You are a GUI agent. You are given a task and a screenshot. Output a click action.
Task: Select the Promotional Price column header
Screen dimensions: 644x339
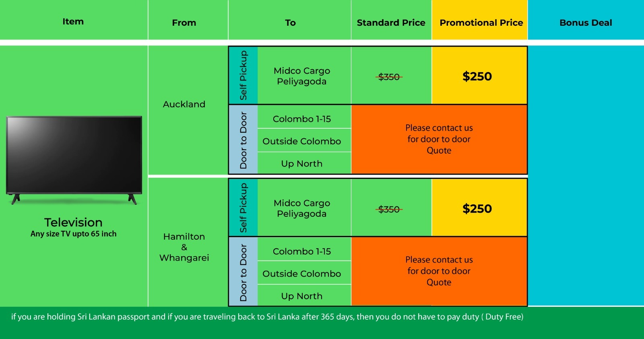(x=481, y=23)
